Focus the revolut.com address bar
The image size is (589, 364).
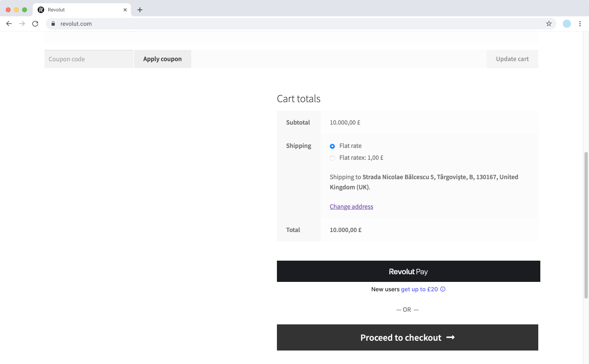tap(301, 24)
